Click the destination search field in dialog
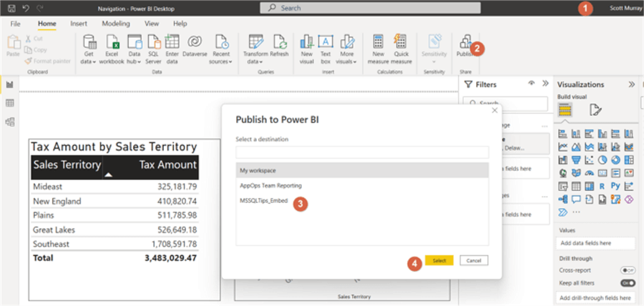This screenshot has height=306, width=644. (x=362, y=152)
